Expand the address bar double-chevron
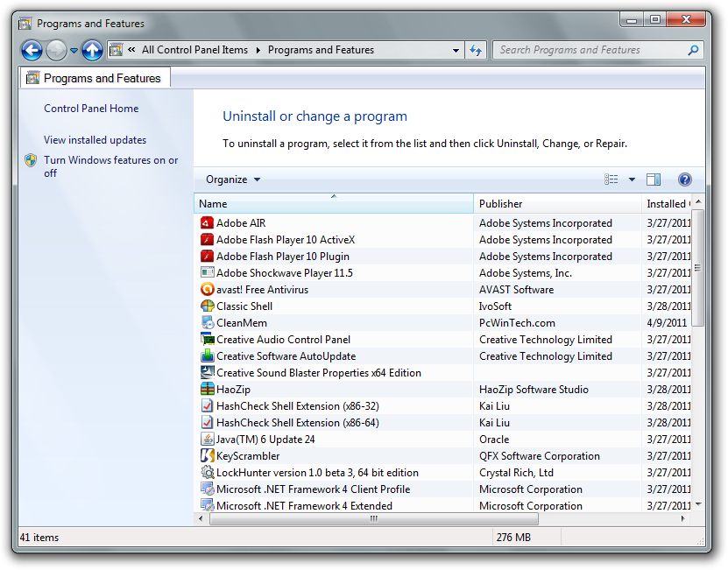 132,50
